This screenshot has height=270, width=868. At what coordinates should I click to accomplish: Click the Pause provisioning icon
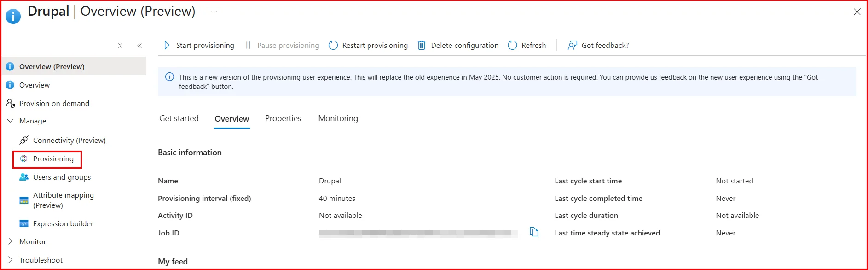coord(248,45)
